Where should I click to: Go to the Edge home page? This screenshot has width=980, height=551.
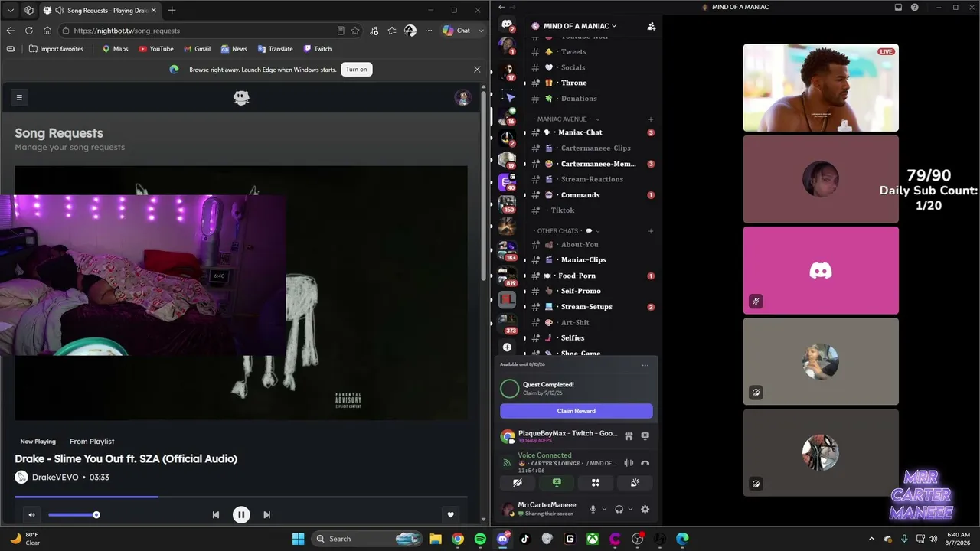(x=47, y=31)
